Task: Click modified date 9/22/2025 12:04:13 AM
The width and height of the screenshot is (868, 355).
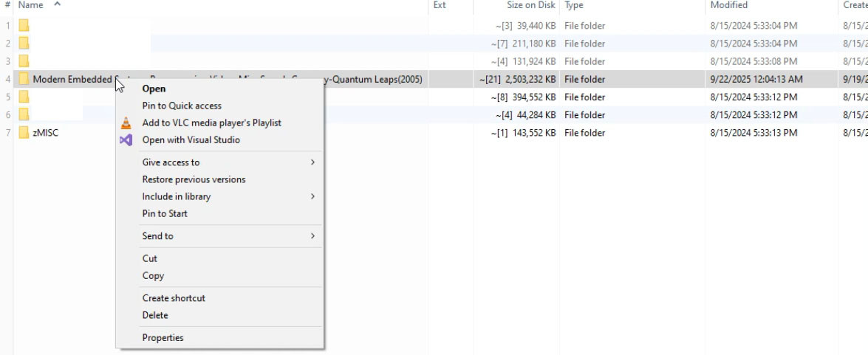Action: pos(756,79)
